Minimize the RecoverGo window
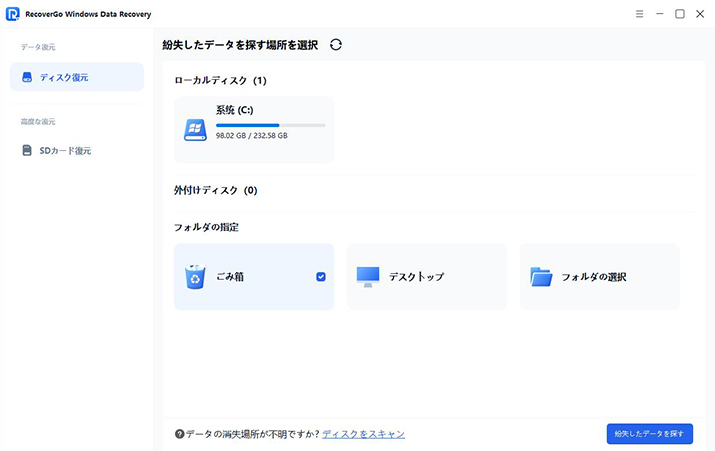 click(x=659, y=14)
